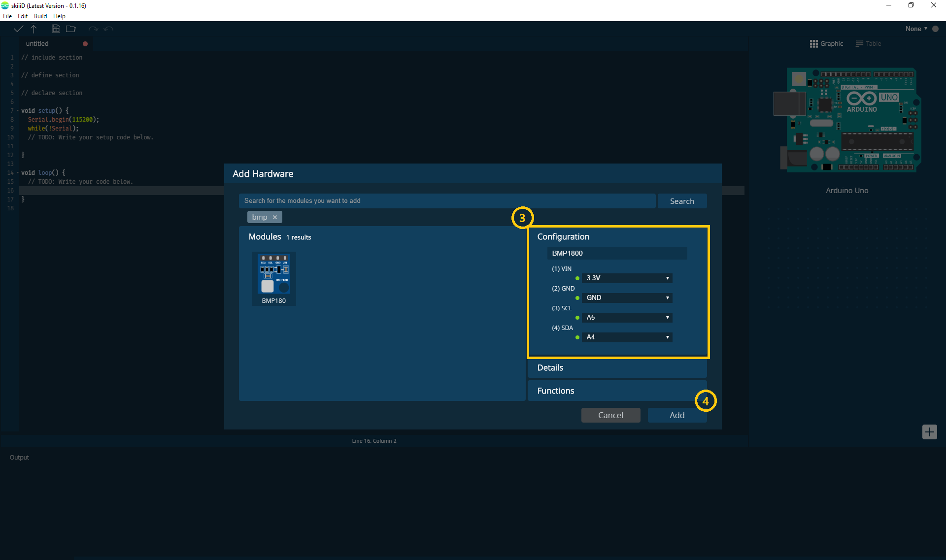Click the Edit menu item
Image resolution: width=946 pixels, height=560 pixels.
[x=22, y=15]
